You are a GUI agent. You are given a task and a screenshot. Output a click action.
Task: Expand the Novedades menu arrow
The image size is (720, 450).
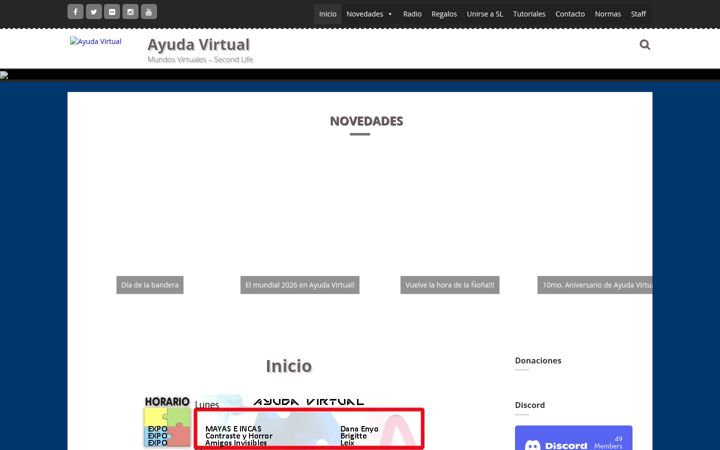[390, 14]
